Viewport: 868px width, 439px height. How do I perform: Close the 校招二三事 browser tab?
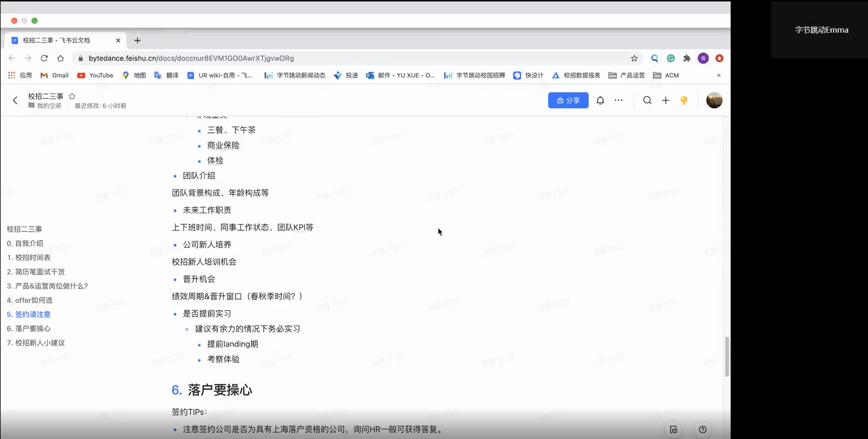(x=118, y=40)
